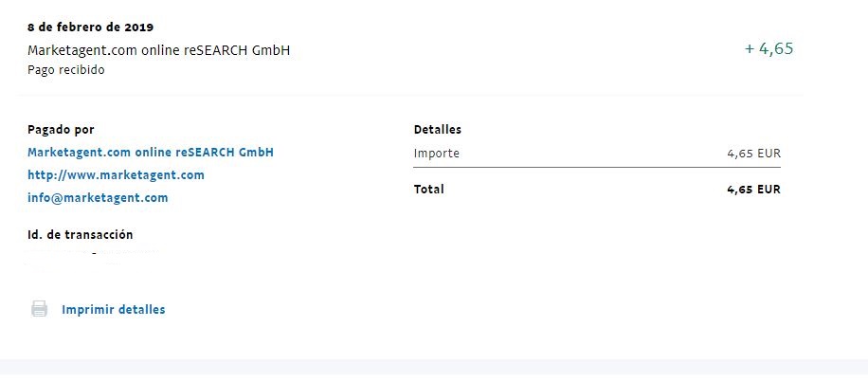This screenshot has height=382, width=868.
Task: Click the bold 4,65 EUR Total value
Action: [x=753, y=190]
